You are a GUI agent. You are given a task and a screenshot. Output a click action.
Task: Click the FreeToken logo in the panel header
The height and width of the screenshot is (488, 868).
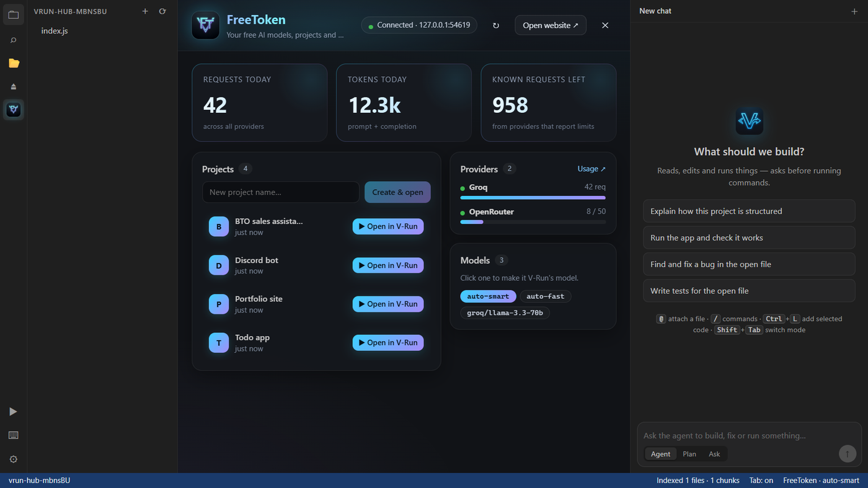tap(205, 25)
